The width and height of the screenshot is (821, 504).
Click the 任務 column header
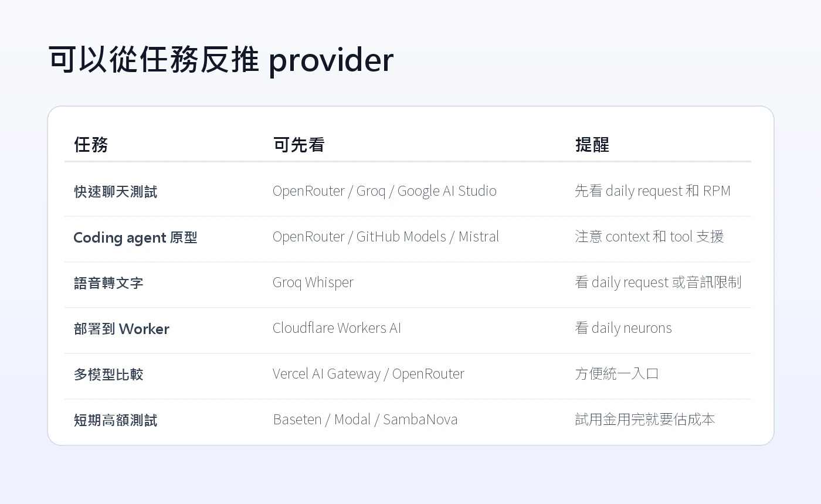click(91, 144)
